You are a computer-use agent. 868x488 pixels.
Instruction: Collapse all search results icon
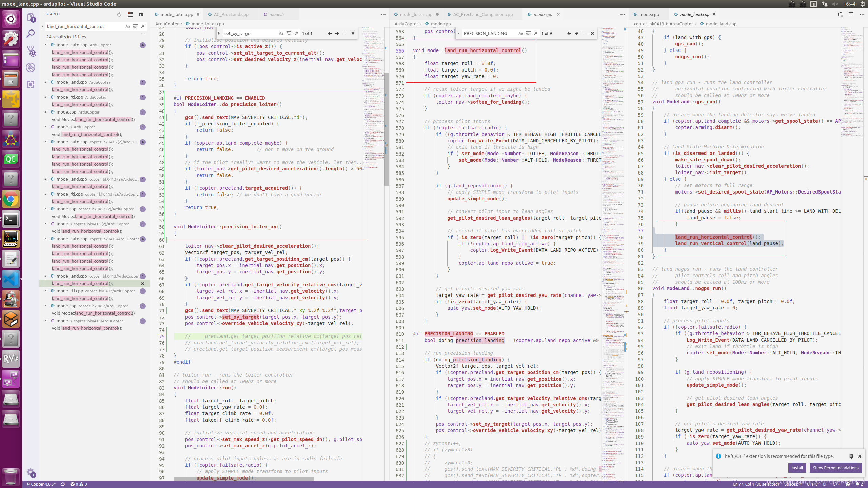click(x=141, y=14)
